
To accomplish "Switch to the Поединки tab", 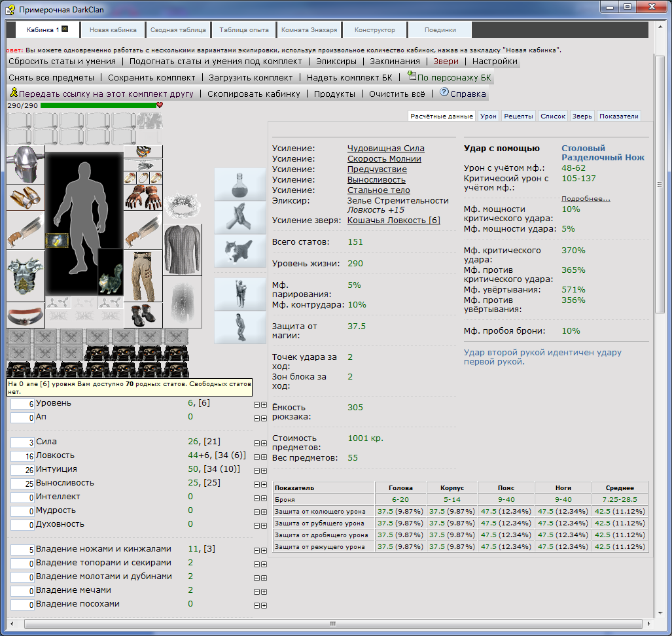I will tap(440, 29).
